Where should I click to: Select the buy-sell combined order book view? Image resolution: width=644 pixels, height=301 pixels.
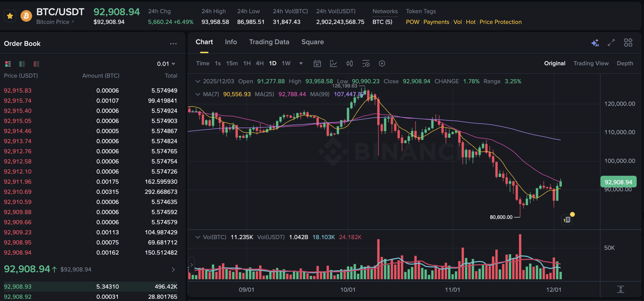click(x=8, y=64)
